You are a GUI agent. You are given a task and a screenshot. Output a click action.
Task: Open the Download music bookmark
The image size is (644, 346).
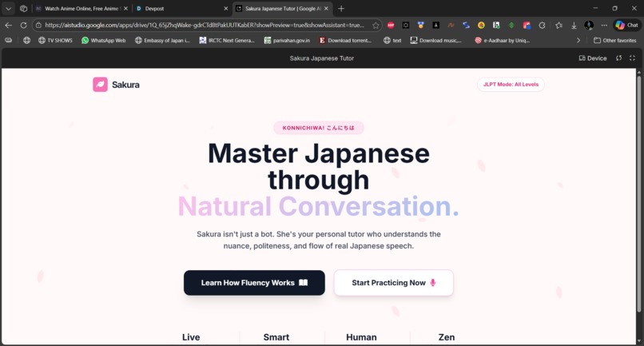coord(435,40)
